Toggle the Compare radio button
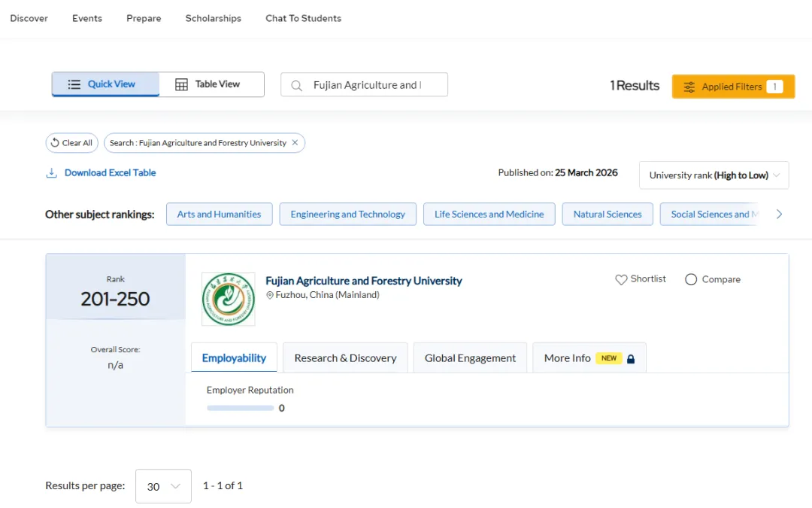The width and height of the screenshot is (812, 508). 691,279
